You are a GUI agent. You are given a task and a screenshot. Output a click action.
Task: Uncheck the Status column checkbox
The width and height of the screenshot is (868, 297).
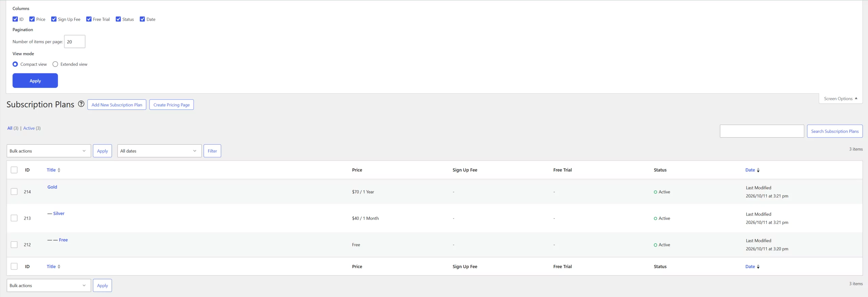(x=118, y=19)
